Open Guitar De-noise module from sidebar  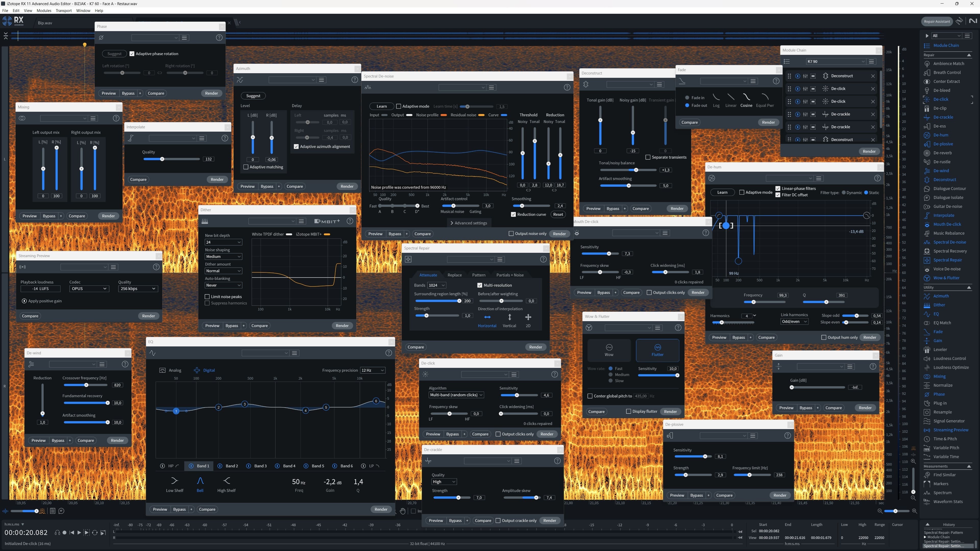point(947,206)
